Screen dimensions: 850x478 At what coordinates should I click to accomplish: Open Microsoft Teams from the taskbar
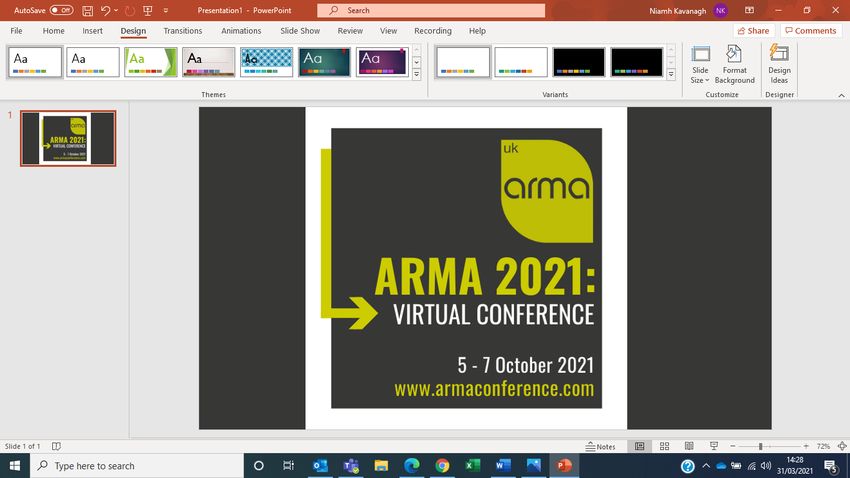coord(351,466)
